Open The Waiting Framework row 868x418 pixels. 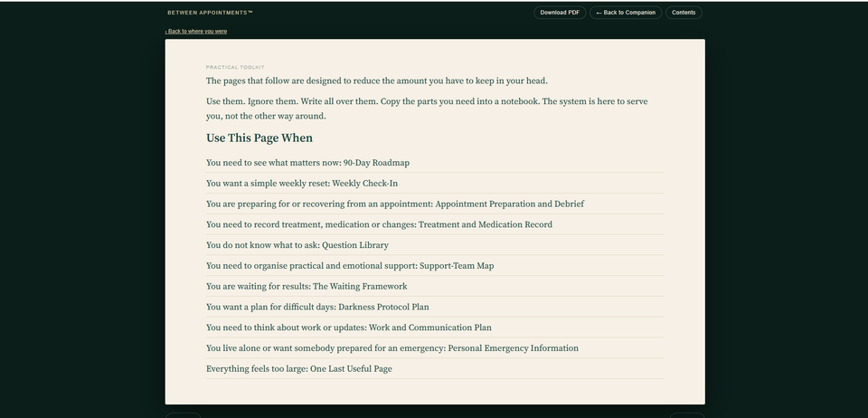point(435,286)
